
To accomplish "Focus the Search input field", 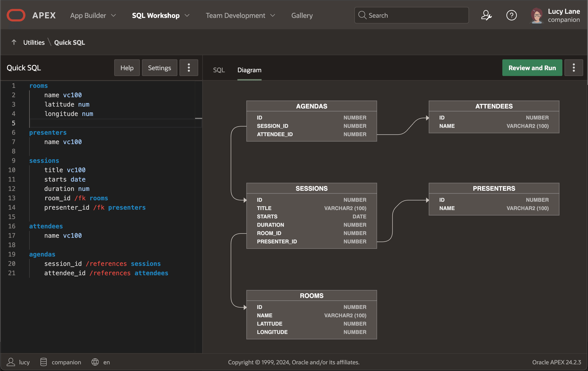I will click(x=411, y=15).
